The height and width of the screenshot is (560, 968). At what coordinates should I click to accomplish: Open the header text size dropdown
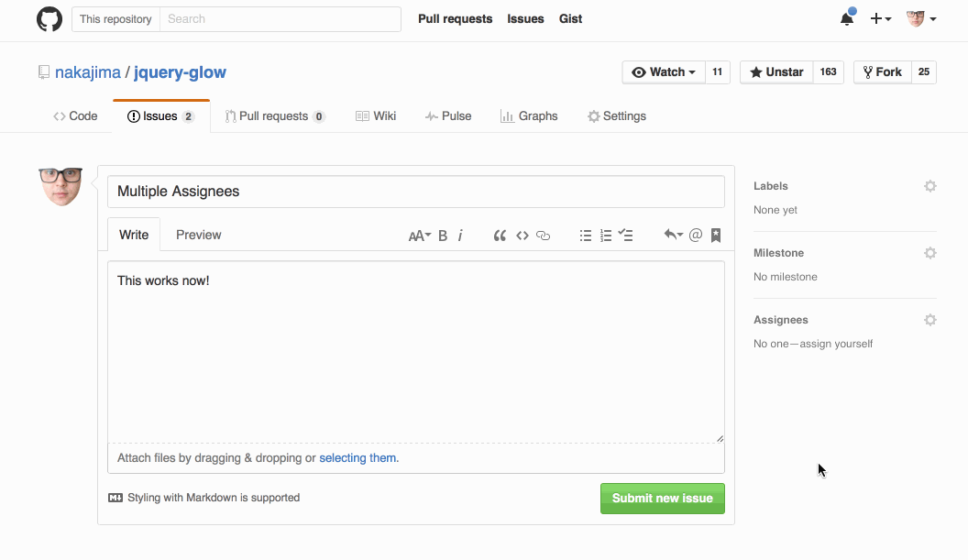[419, 236]
